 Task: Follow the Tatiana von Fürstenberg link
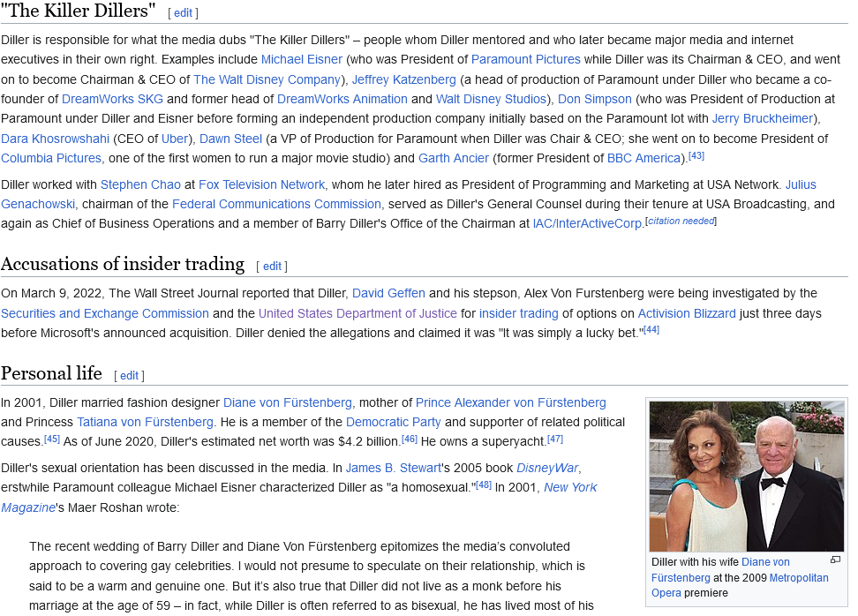coord(145,423)
